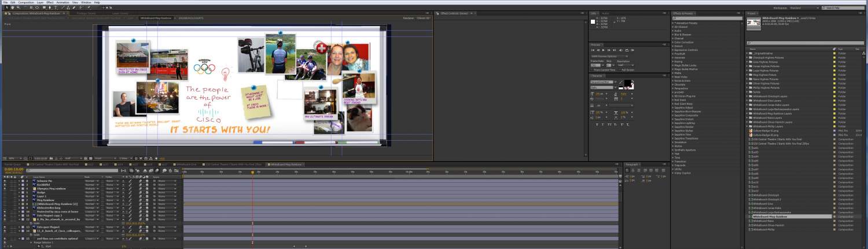Switch to the Whiteboard-Gina timeline tab
The image size is (868, 249).
186,164
